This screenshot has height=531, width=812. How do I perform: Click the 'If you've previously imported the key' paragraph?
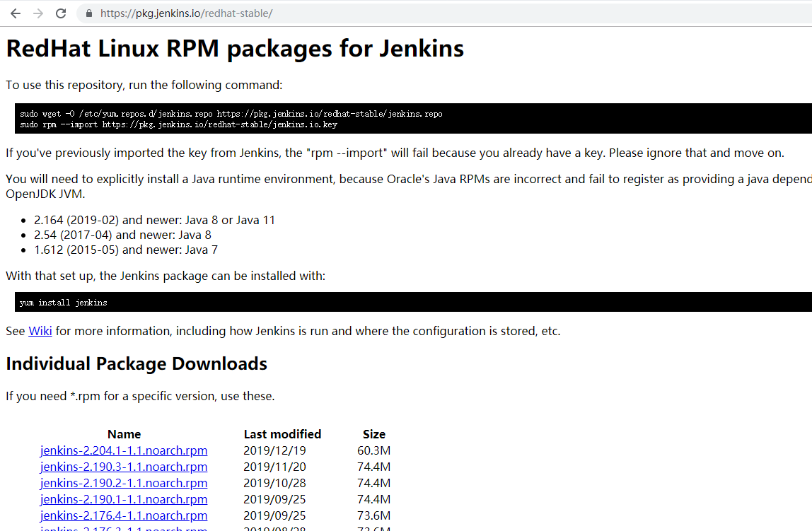coord(395,153)
